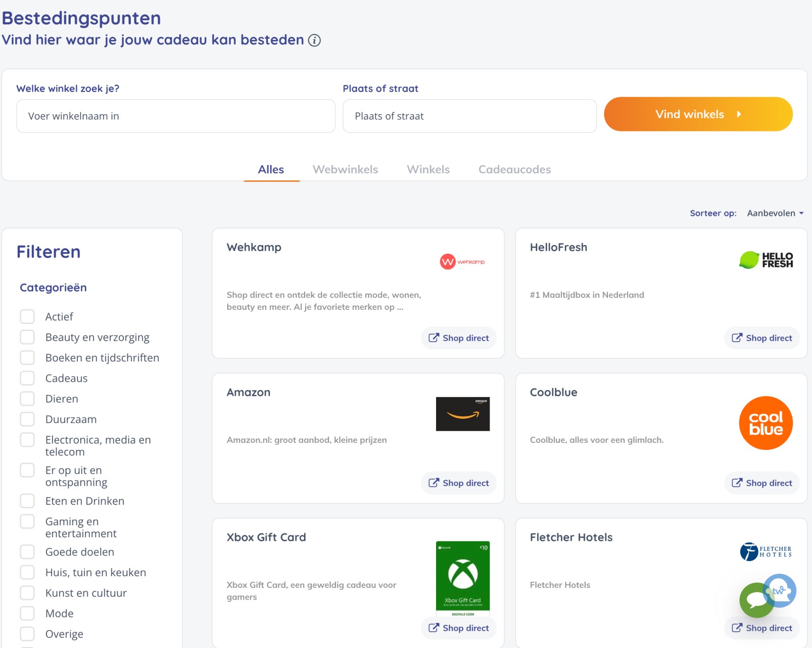812x648 pixels.
Task: Tick Huis, tuin en keuken checkbox
Action: tap(27, 573)
